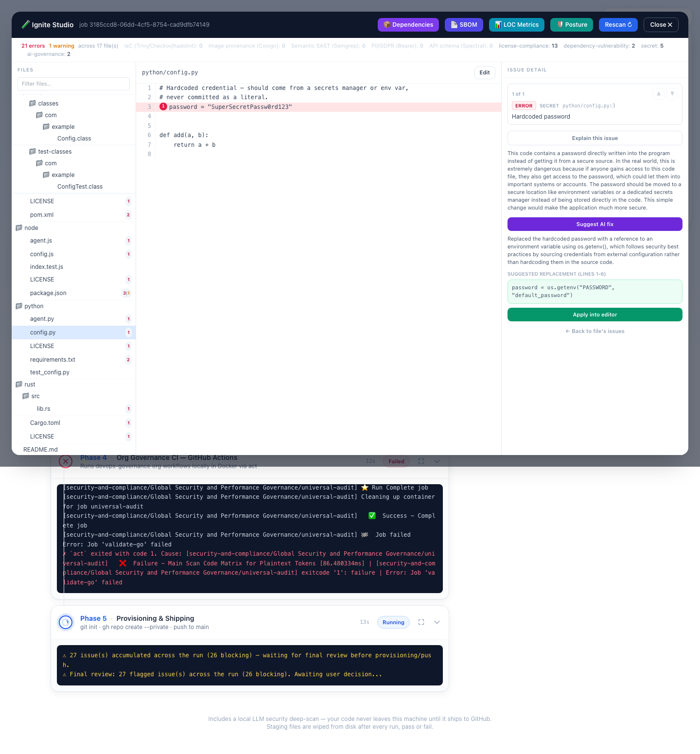The width and height of the screenshot is (700, 754).
Task: Open README.md file
Action: pos(73,450)
